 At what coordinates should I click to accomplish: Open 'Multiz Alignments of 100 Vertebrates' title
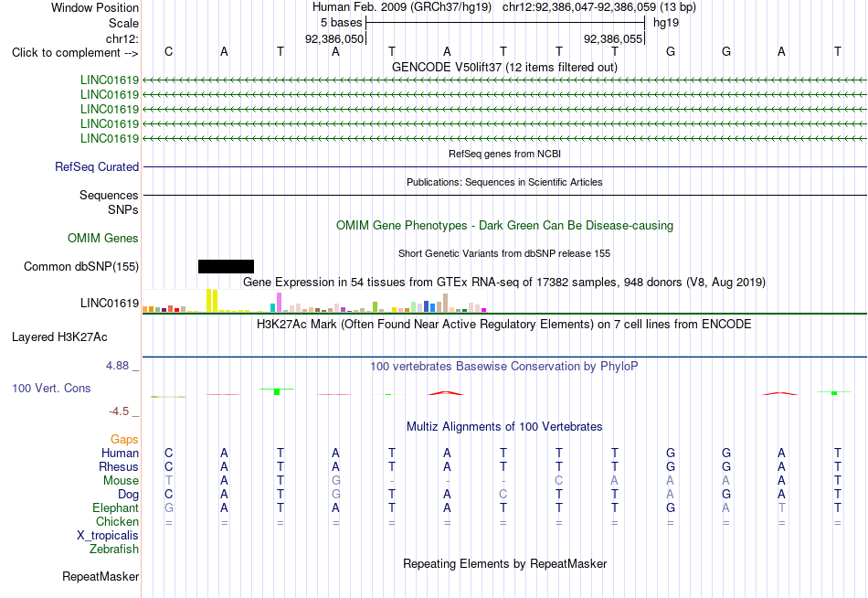504,427
